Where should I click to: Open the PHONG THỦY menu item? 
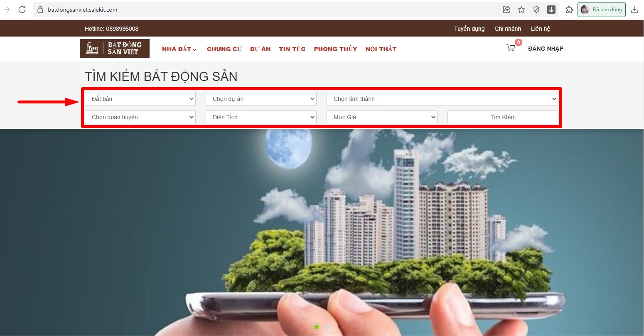(x=335, y=49)
